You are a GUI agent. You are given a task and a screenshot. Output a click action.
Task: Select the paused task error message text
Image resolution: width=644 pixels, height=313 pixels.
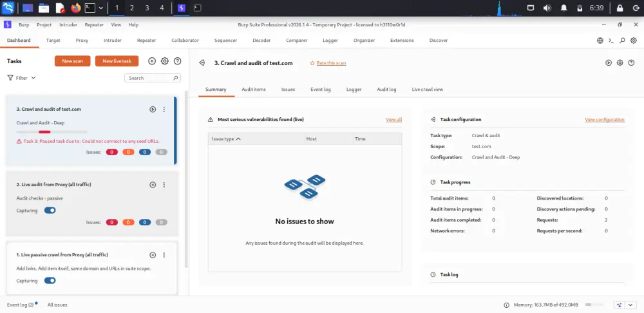coord(91,141)
